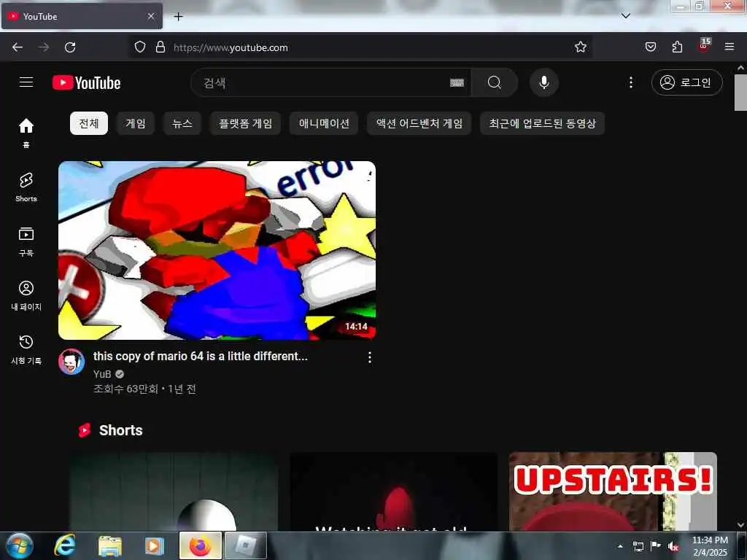Open a new tab with plus button
This screenshot has height=560, width=747.
[x=178, y=17]
